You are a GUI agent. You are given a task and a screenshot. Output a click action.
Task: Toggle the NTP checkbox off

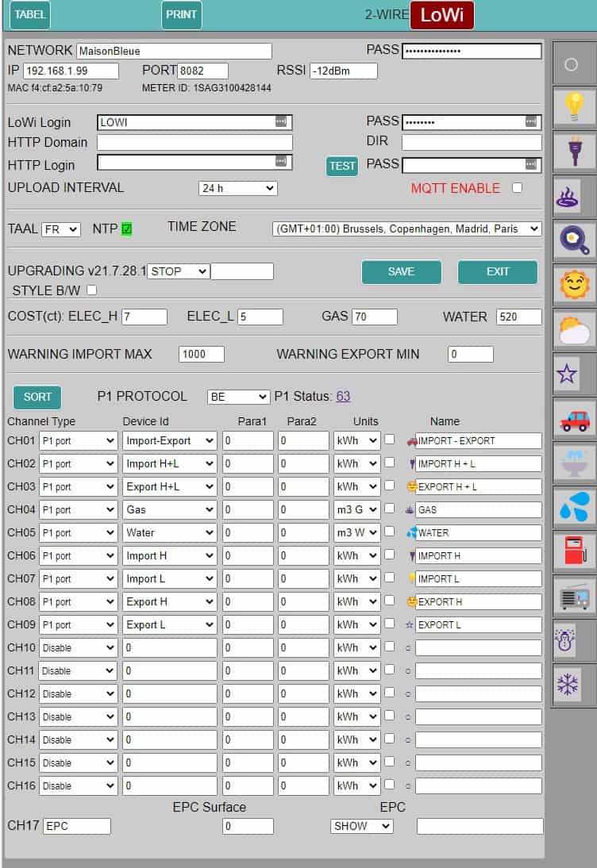(127, 229)
